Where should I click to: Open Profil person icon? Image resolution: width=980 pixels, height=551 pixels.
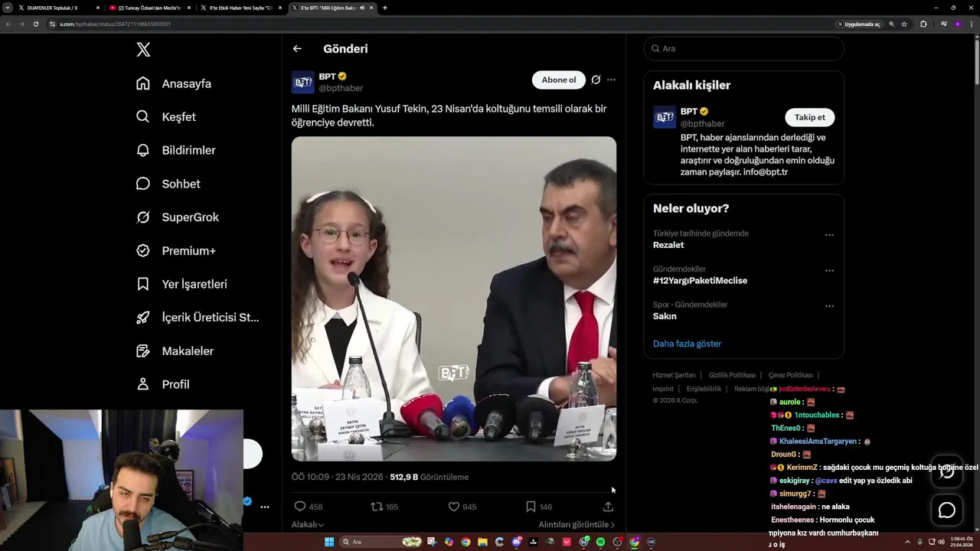pyautogui.click(x=143, y=384)
